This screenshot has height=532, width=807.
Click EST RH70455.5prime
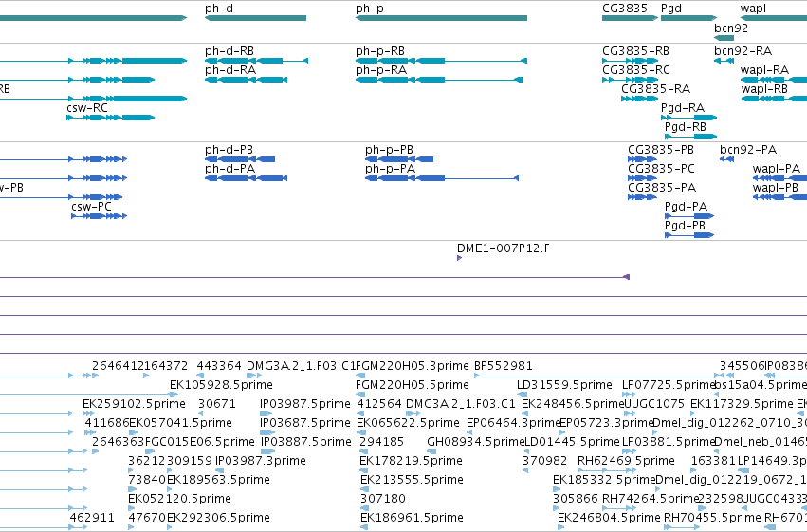[712, 518]
